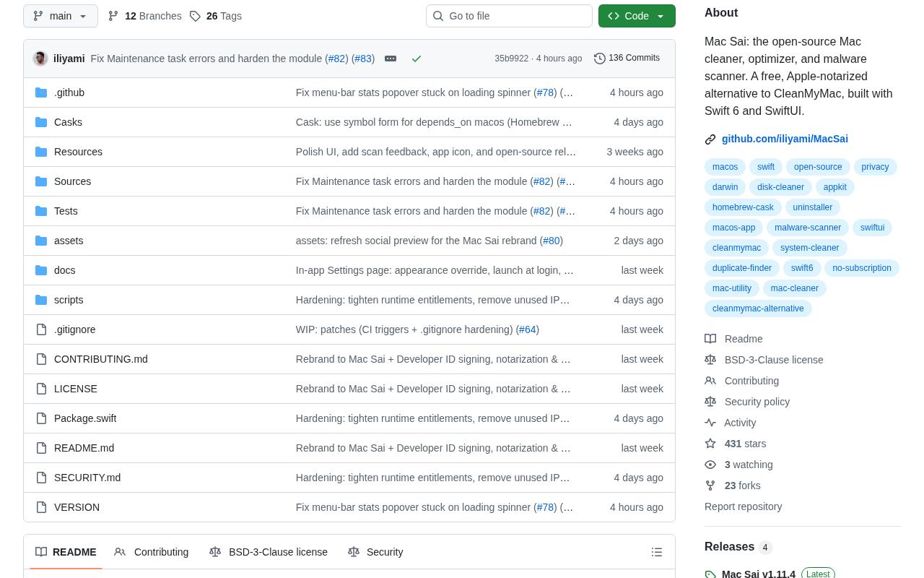The image size is (924, 578).
Task: Visit github.com/iliyami/MacSai homepage link
Action: coord(785,139)
